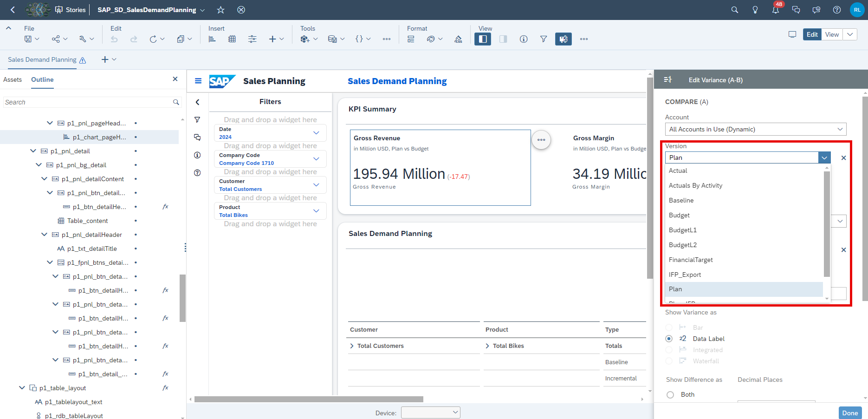
Task: Open the search magnifier in the top bar
Action: (x=734, y=10)
